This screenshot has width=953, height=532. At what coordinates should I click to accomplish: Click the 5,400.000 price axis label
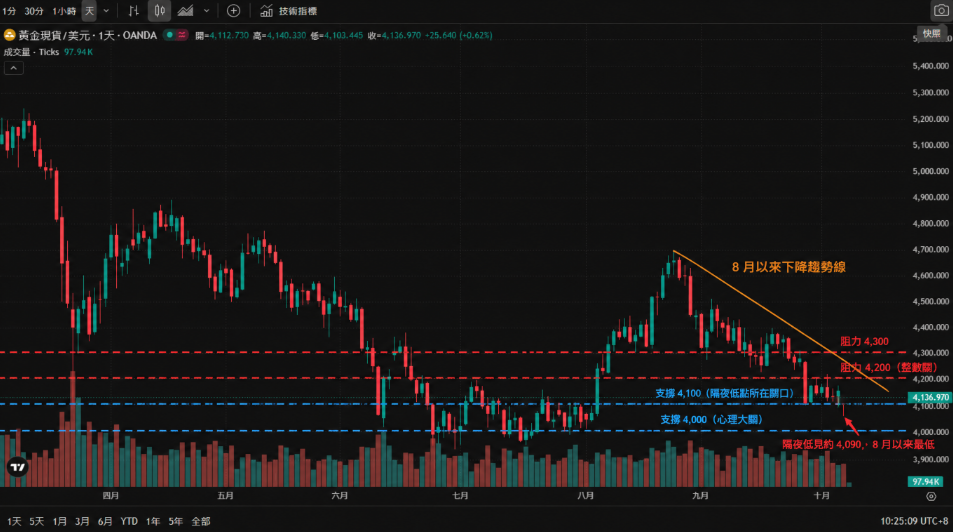(931, 66)
